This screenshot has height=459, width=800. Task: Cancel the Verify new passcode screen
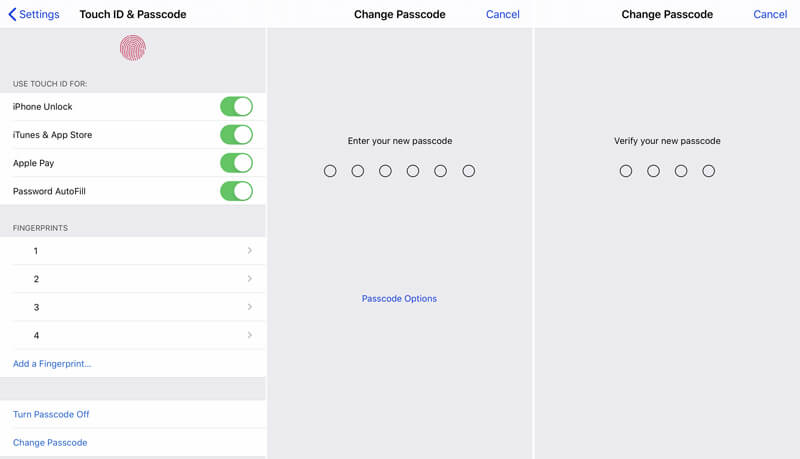770,14
